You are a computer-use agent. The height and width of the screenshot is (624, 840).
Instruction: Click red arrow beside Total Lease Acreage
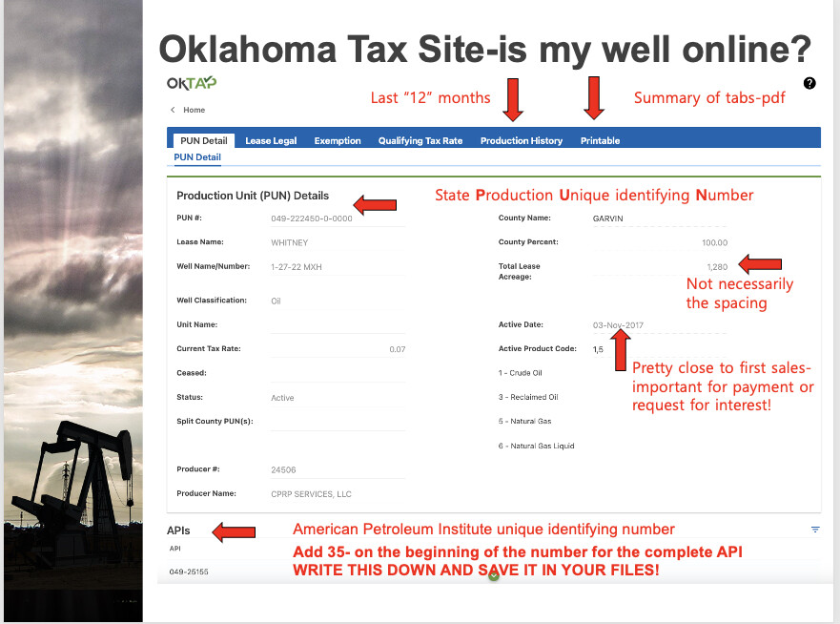tap(762, 263)
